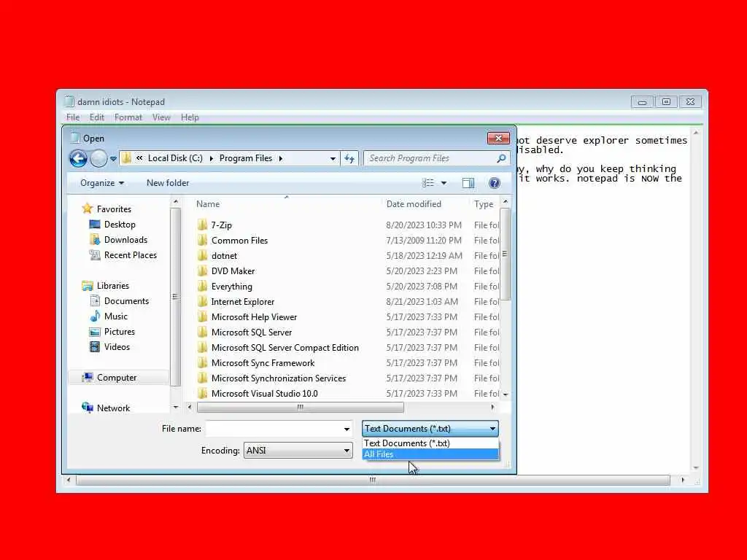Click the New folder button
The height and width of the screenshot is (560, 747).
(x=168, y=183)
